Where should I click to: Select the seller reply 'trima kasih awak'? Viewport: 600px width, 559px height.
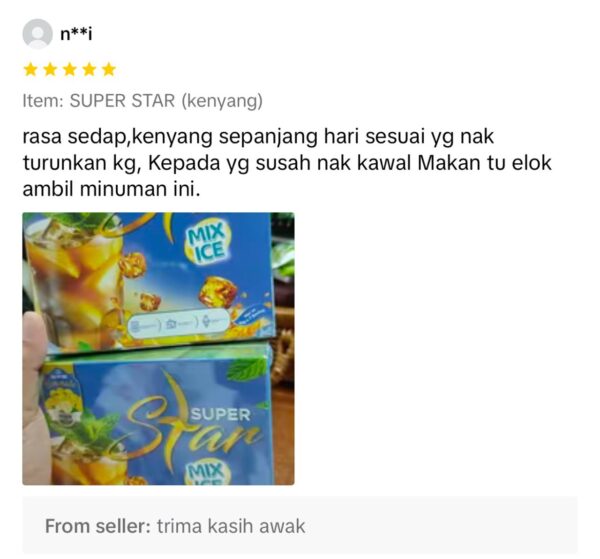pos(231,526)
